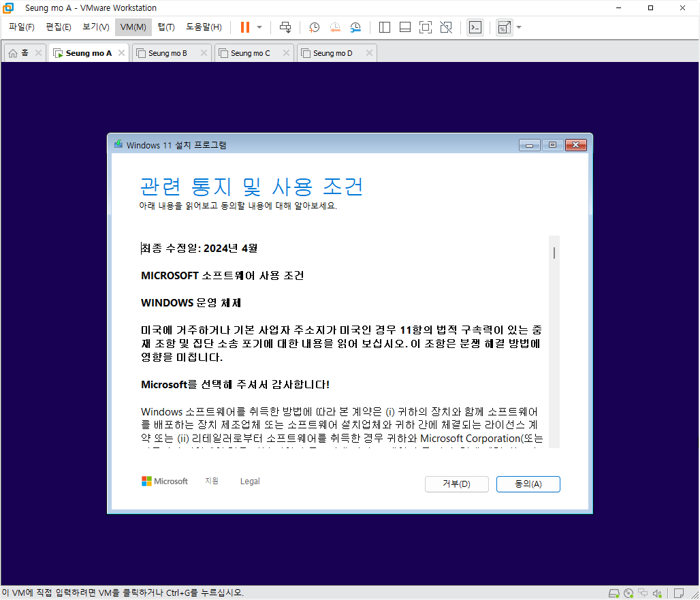Toggle the thumbnail bar view icon

(x=405, y=27)
